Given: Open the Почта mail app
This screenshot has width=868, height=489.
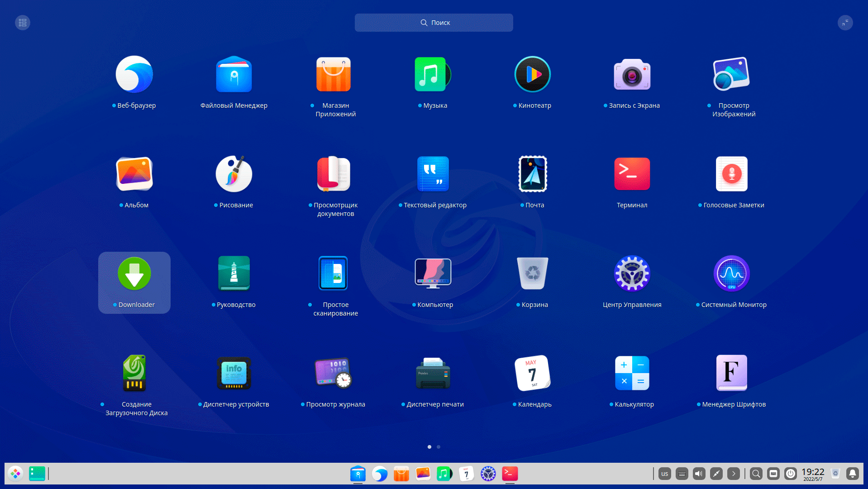Looking at the screenshot, I should pyautogui.click(x=533, y=174).
